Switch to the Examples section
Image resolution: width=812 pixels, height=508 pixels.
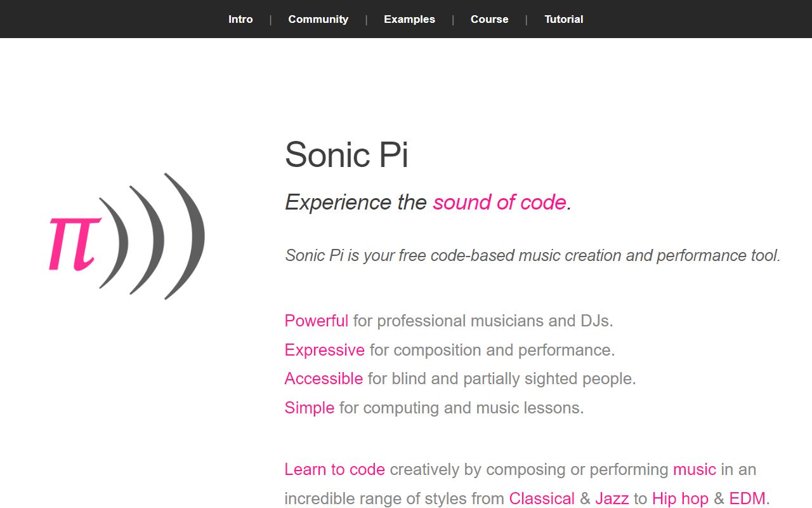(409, 19)
